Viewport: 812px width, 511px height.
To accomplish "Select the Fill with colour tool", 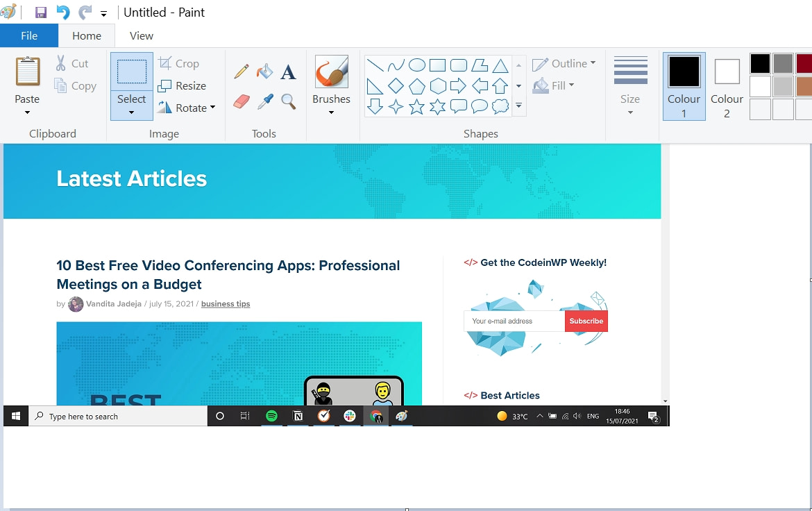I will 264,70.
